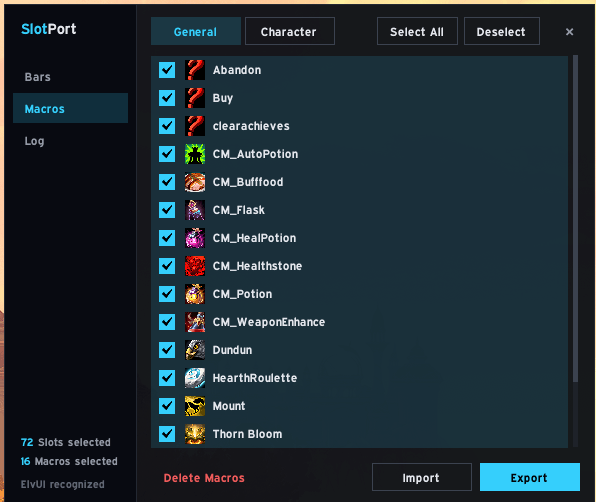Switch to the General tab
Image resolution: width=596 pixels, height=502 pixels.
click(196, 31)
